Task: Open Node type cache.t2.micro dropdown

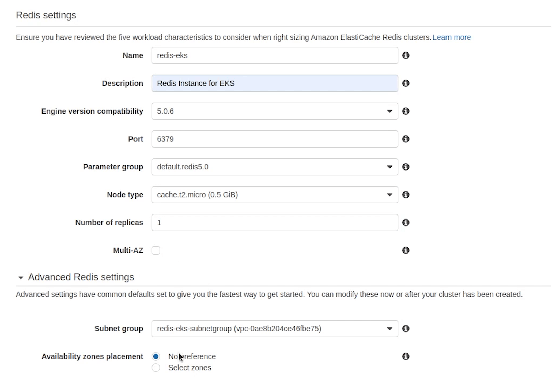Action: pyautogui.click(x=274, y=195)
